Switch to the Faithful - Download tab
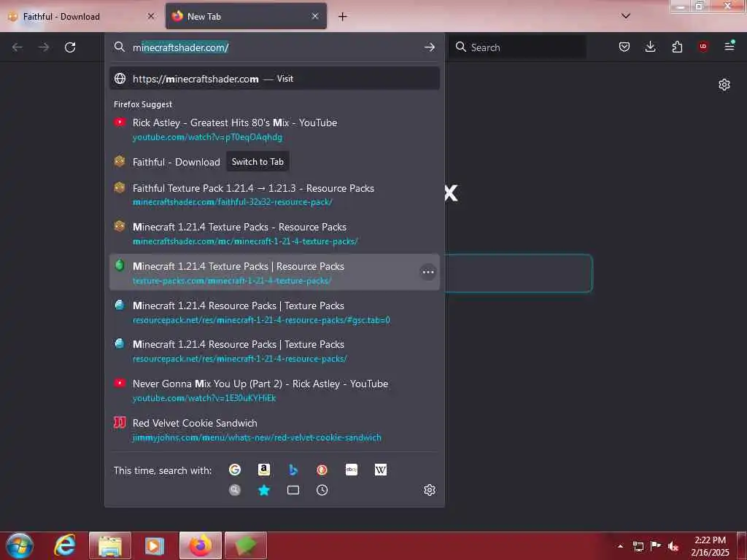This screenshot has width=747, height=560. click(82, 16)
